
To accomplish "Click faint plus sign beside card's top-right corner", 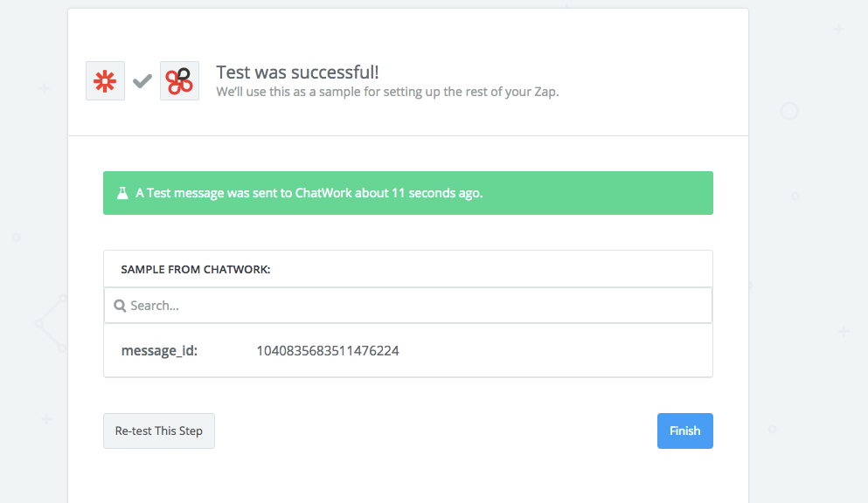I will coord(839,29).
